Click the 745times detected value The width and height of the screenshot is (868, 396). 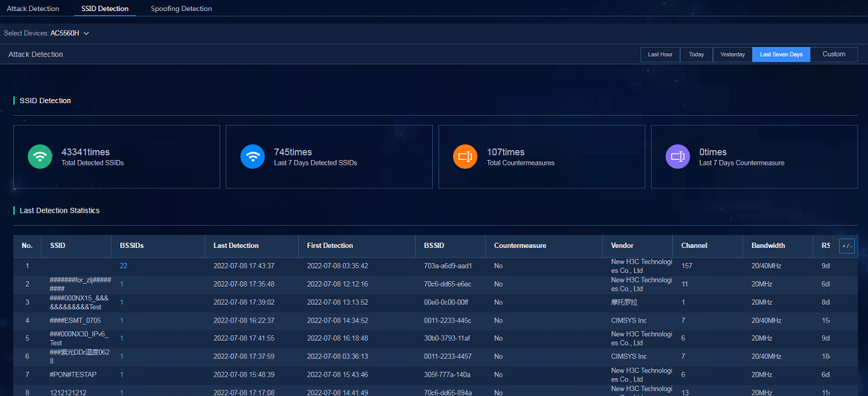pos(293,152)
